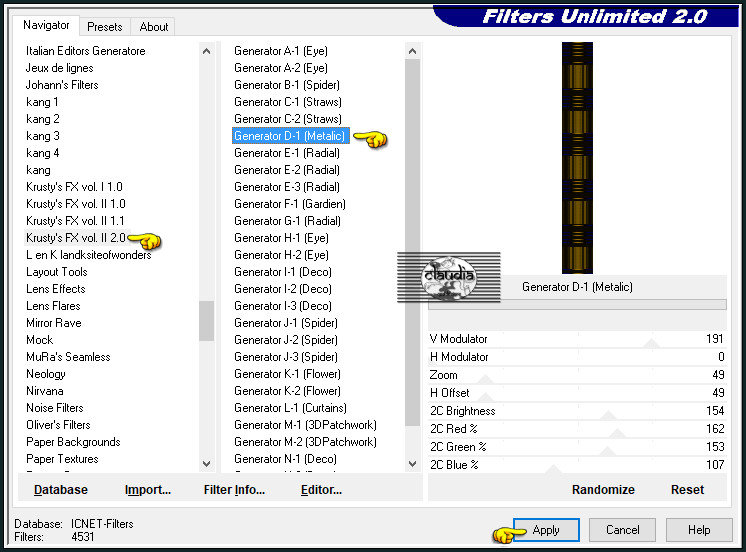
Task: Reset the filter parameters
Action: (x=687, y=490)
